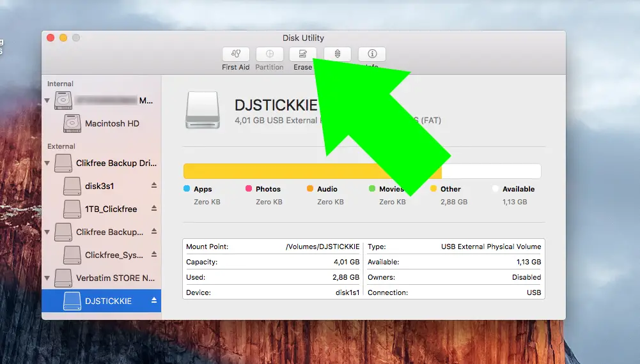Select the disk3s1 volume
The height and width of the screenshot is (364, 640).
[x=101, y=186]
